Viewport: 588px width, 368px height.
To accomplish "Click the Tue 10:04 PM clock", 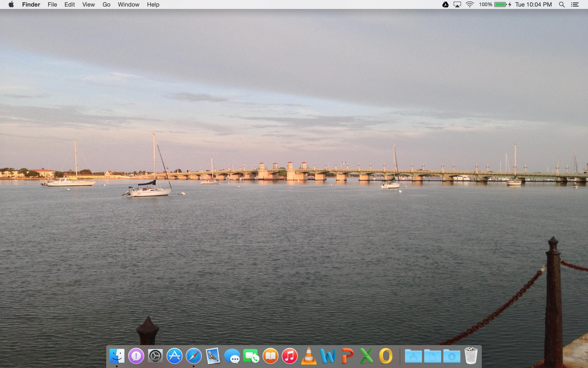I will tap(533, 5).
